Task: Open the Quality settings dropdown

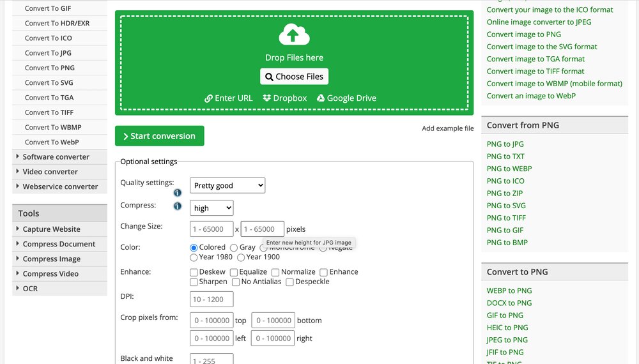Action: click(227, 186)
